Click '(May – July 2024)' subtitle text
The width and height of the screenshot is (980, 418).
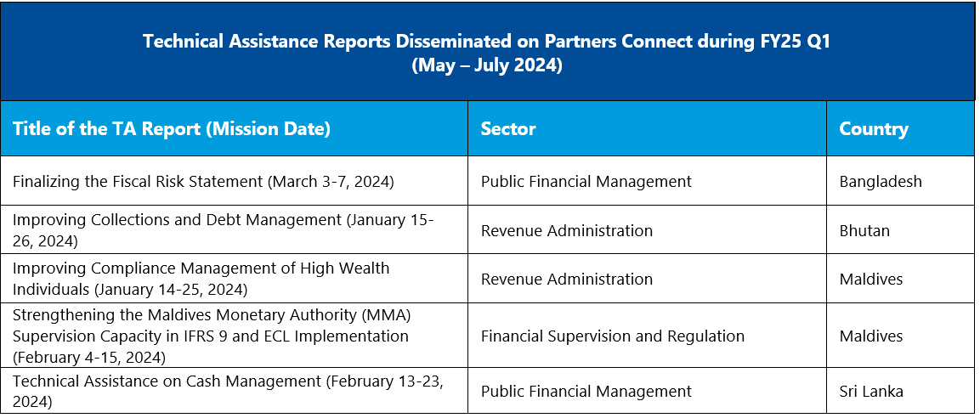[x=487, y=65]
